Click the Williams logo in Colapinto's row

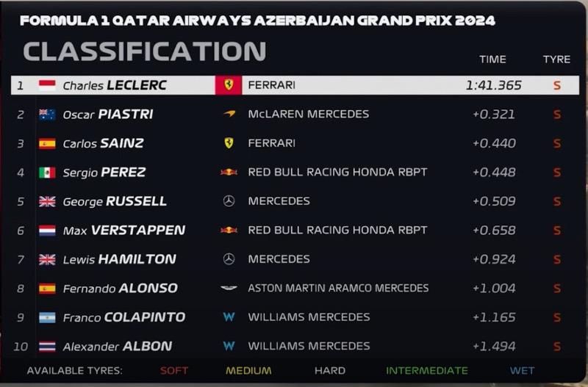(229, 317)
